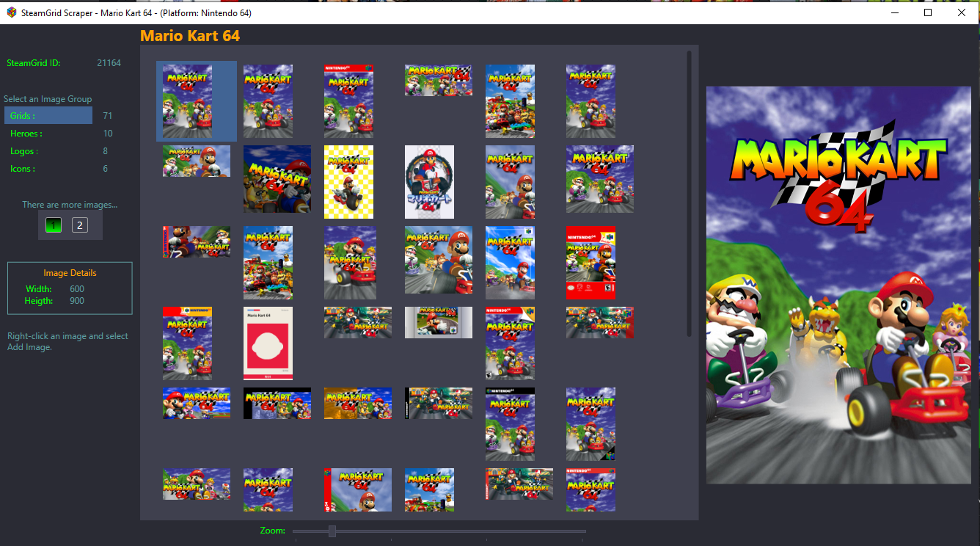Click the 'Select an Image Group' label
Image resolution: width=980 pixels, height=546 pixels.
[x=48, y=99]
